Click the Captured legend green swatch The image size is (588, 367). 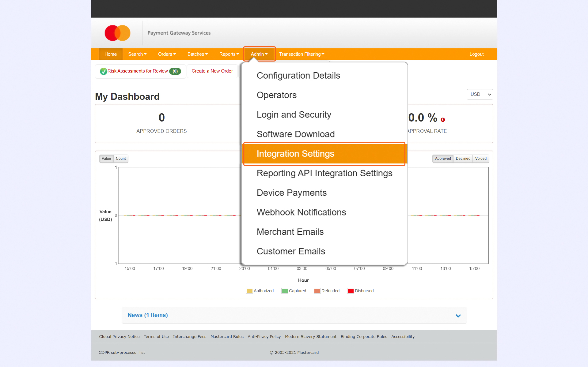(285, 291)
